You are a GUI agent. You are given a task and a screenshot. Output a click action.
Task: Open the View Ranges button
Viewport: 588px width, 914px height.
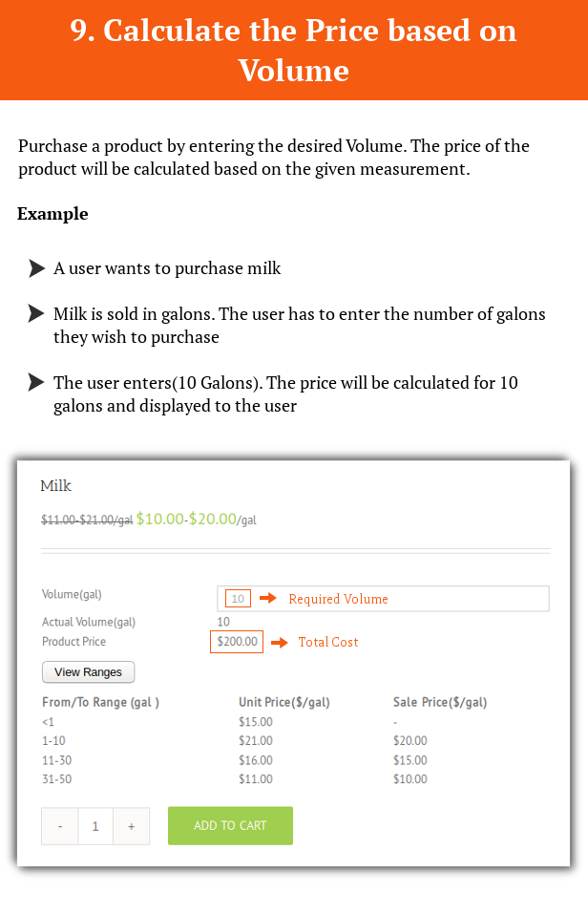coord(88,672)
